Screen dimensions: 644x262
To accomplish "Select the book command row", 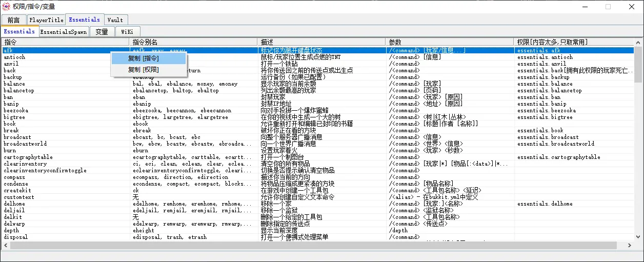I will point(318,124).
